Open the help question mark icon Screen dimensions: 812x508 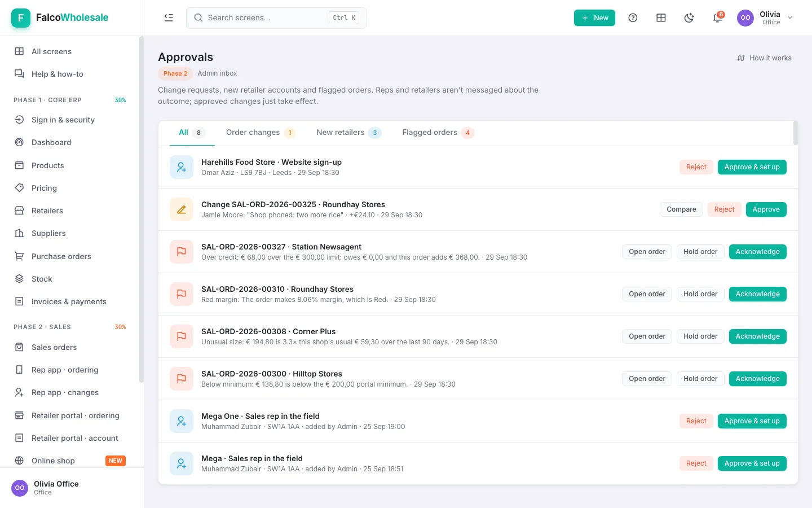pos(633,17)
